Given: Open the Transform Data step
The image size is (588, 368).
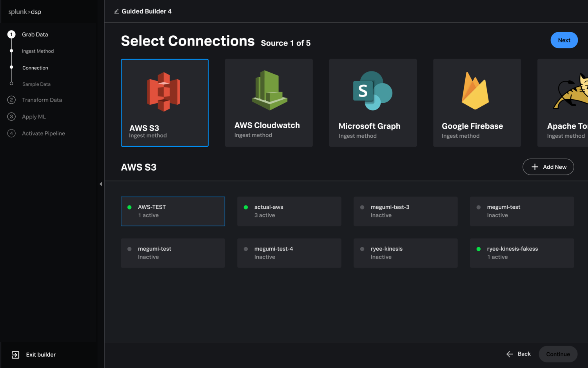Looking at the screenshot, I should pos(42,100).
